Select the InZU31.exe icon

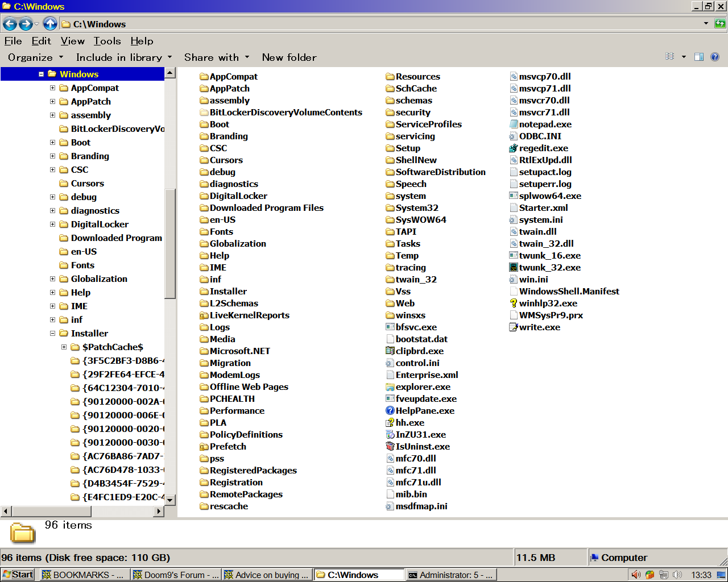click(390, 435)
